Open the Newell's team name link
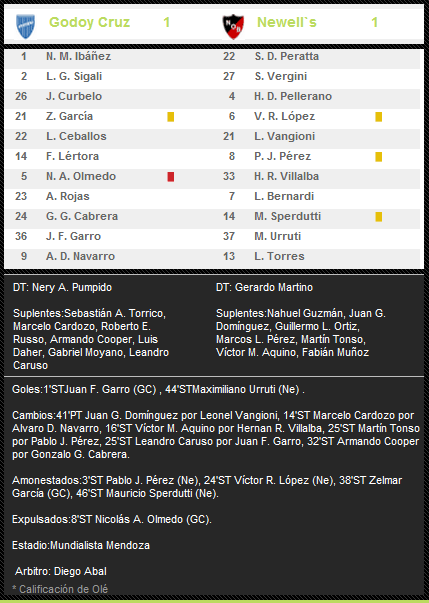The height and width of the screenshot is (603, 429). coord(287,22)
